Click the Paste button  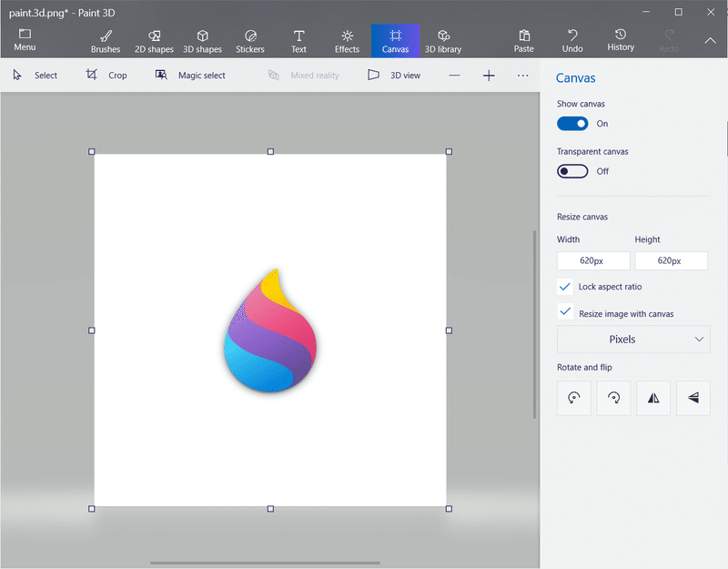click(524, 41)
